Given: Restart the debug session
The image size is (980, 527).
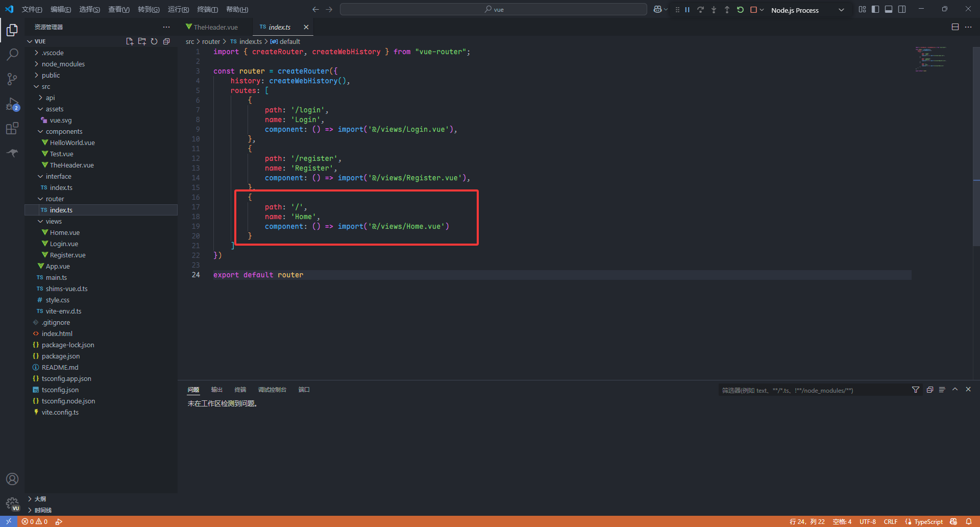Looking at the screenshot, I should point(740,10).
